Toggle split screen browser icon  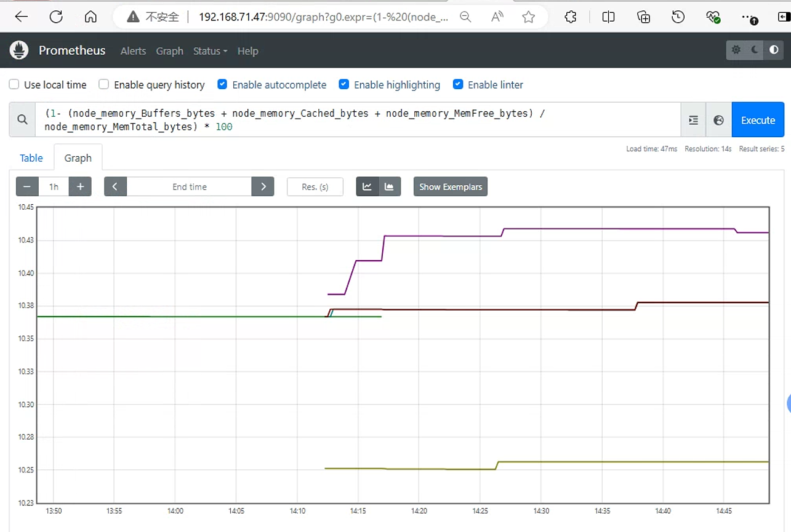[x=608, y=17]
